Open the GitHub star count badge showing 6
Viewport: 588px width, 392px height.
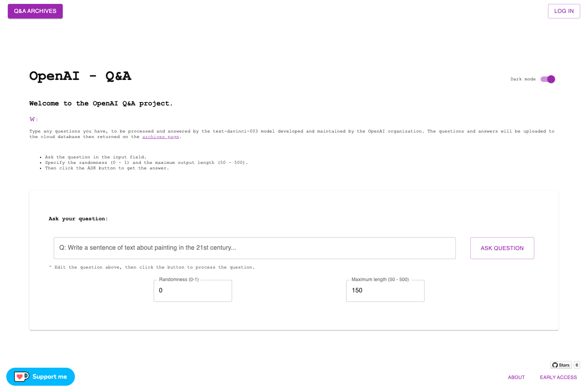[577, 365]
